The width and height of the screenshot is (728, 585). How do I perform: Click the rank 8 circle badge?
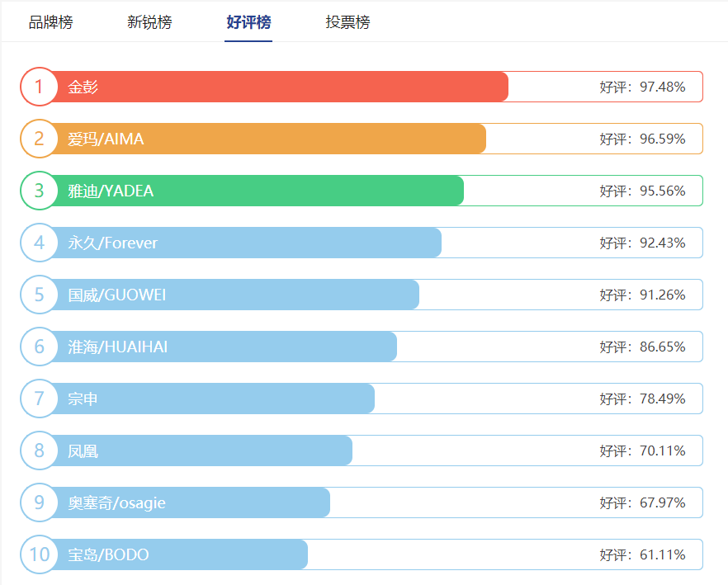(39, 451)
